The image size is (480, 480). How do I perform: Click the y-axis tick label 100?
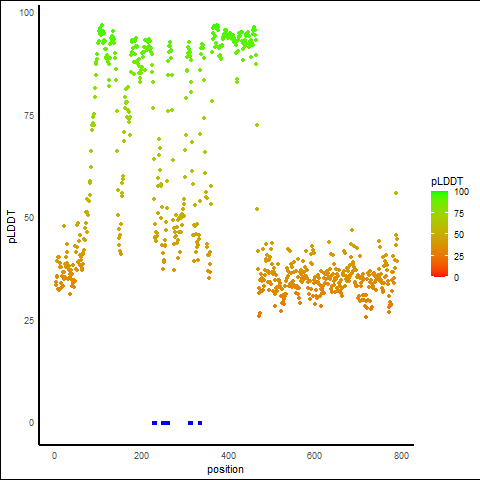[27, 13]
